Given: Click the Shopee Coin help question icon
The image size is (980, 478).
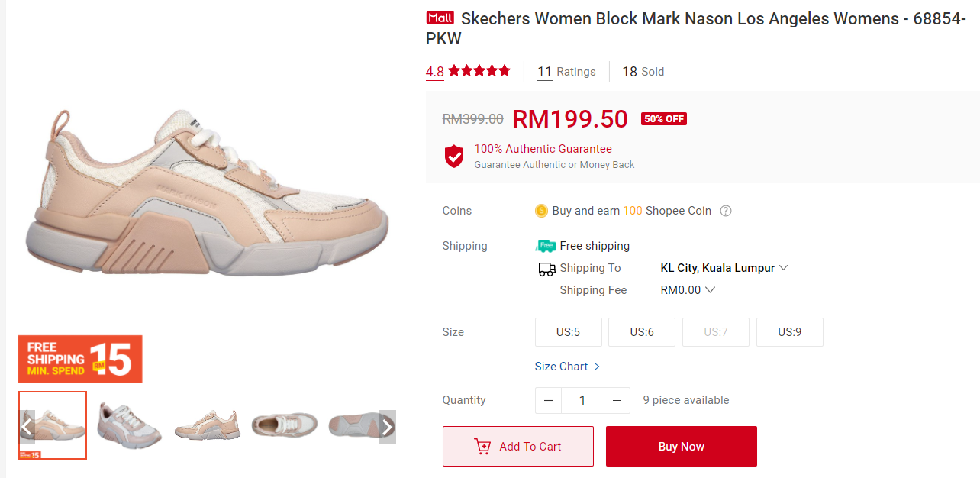Looking at the screenshot, I should point(726,211).
